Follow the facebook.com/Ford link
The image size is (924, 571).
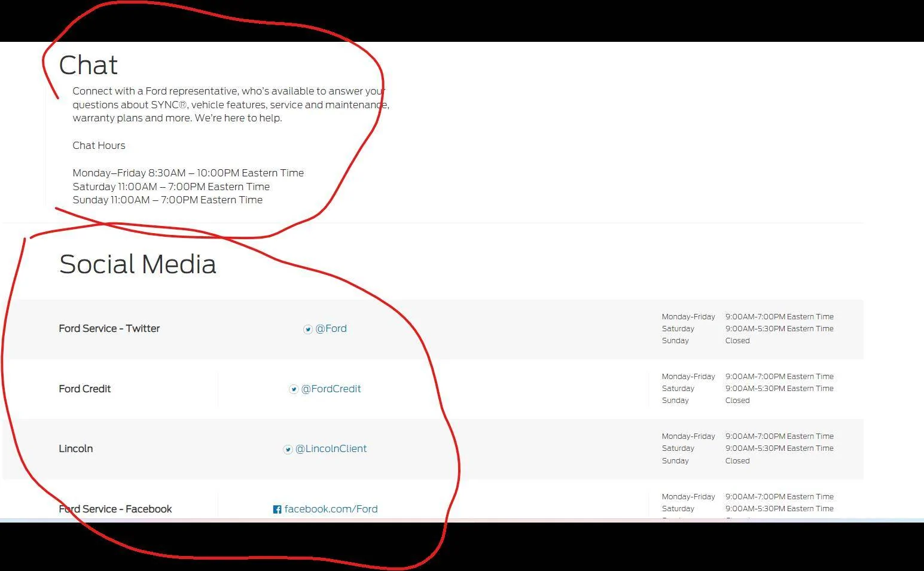(331, 509)
